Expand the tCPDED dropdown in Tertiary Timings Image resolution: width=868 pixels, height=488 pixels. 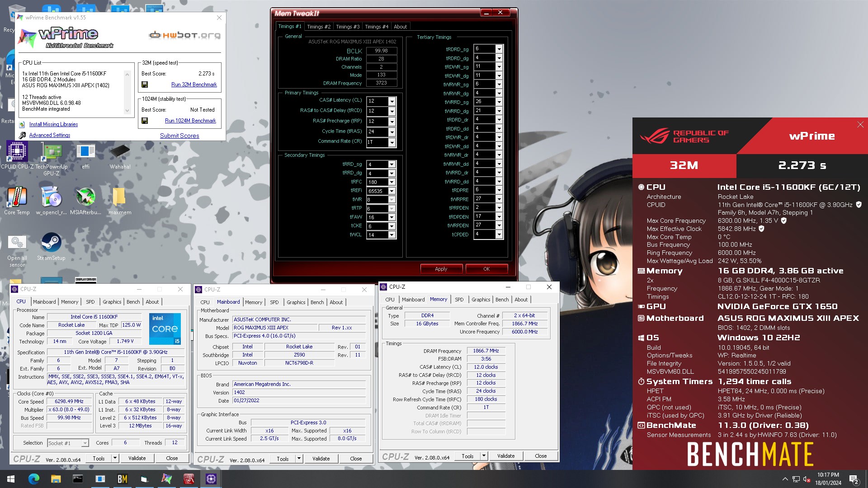[x=499, y=234]
